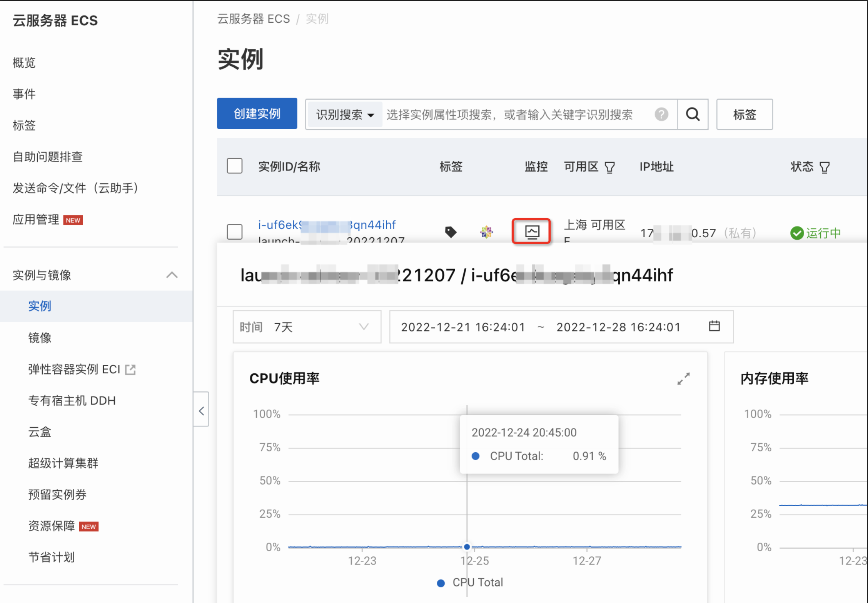The height and width of the screenshot is (603, 868).
Task: Open the 识别搜索 dropdown
Action: pyautogui.click(x=345, y=115)
